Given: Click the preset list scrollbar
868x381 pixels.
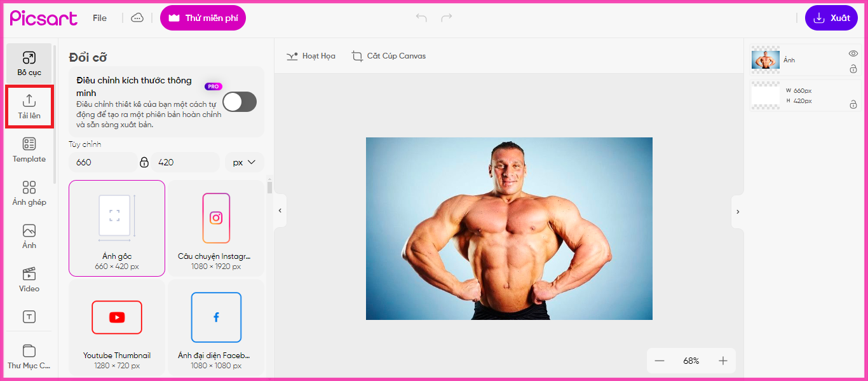Looking at the screenshot, I should pyautogui.click(x=269, y=187).
